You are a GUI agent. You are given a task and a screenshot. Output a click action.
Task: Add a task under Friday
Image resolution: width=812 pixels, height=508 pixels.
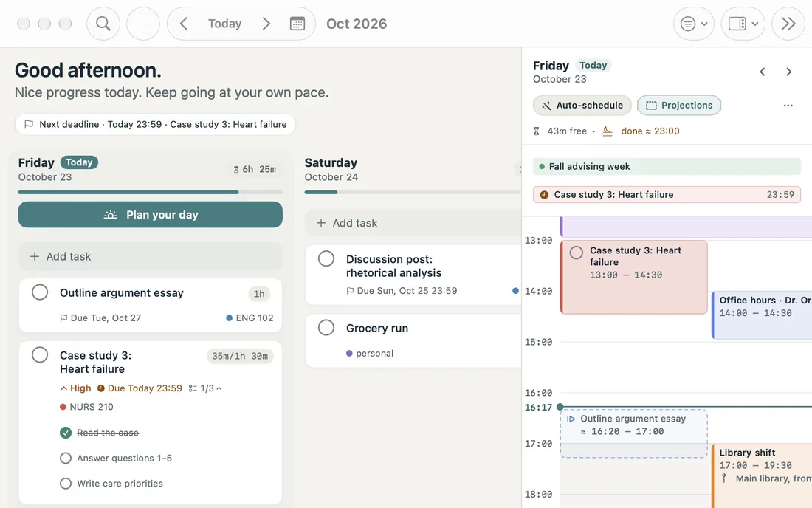pos(150,256)
